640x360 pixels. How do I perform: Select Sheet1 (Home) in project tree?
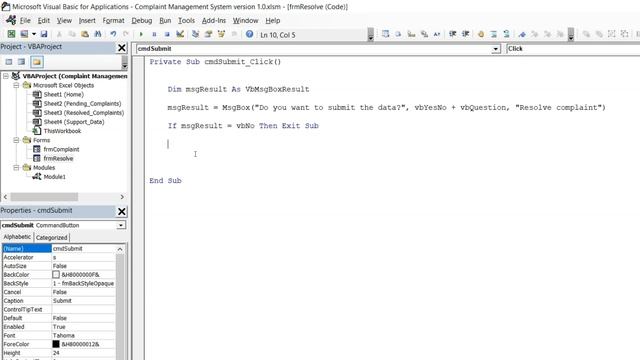63,94
